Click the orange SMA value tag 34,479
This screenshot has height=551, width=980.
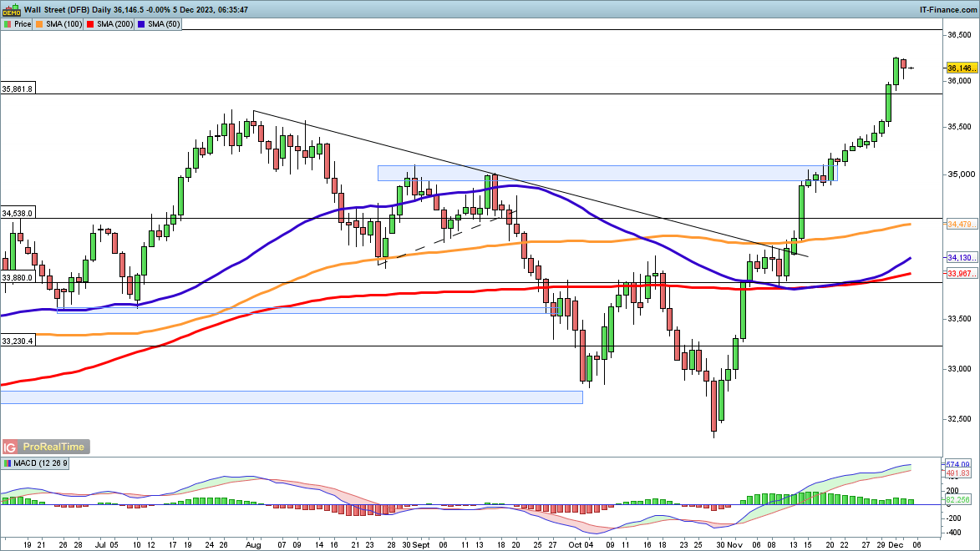click(x=961, y=225)
